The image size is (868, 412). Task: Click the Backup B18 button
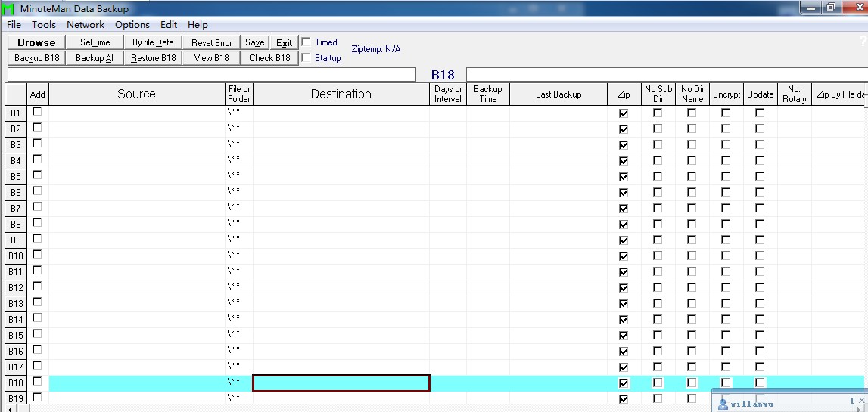[x=36, y=58]
